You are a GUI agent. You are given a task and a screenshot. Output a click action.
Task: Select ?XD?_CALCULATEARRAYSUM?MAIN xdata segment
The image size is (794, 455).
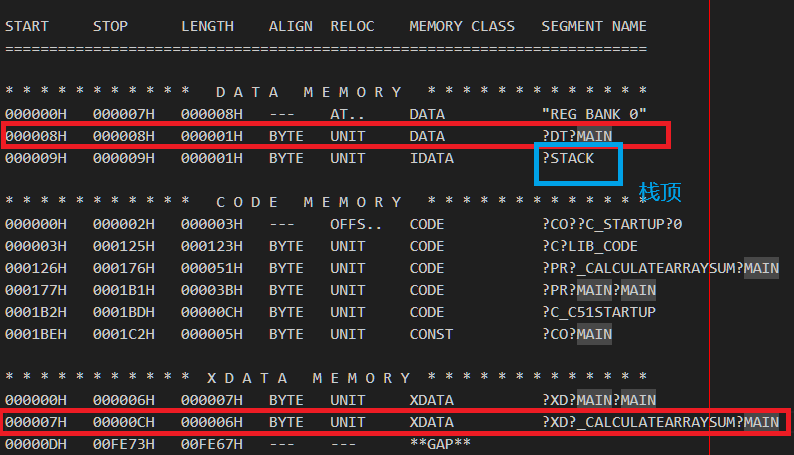660,422
